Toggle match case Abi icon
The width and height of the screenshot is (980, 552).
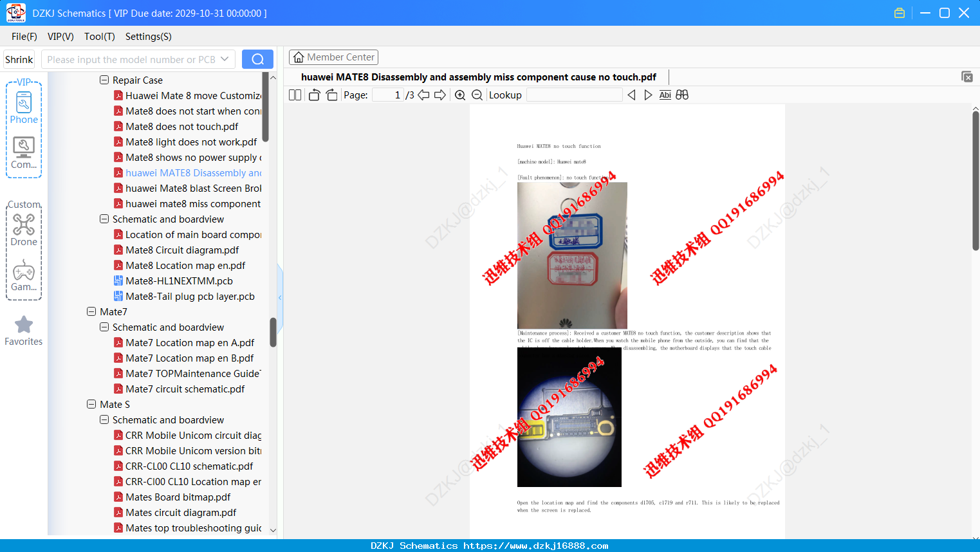point(665,95)
